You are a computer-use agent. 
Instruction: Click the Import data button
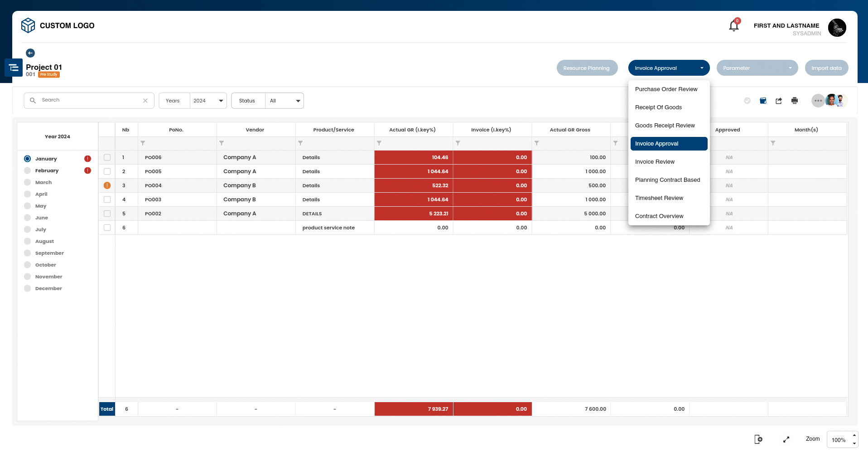[826, 68]
